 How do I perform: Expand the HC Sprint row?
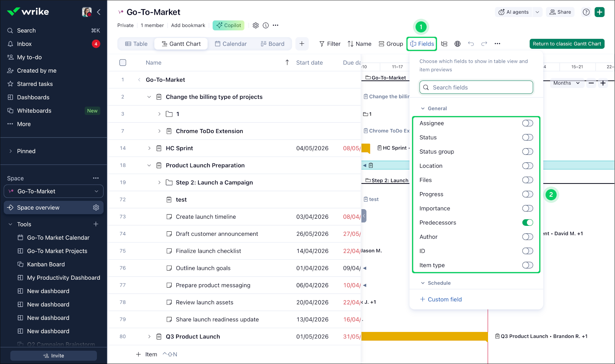pyautogui.click(x=149, y=148)
